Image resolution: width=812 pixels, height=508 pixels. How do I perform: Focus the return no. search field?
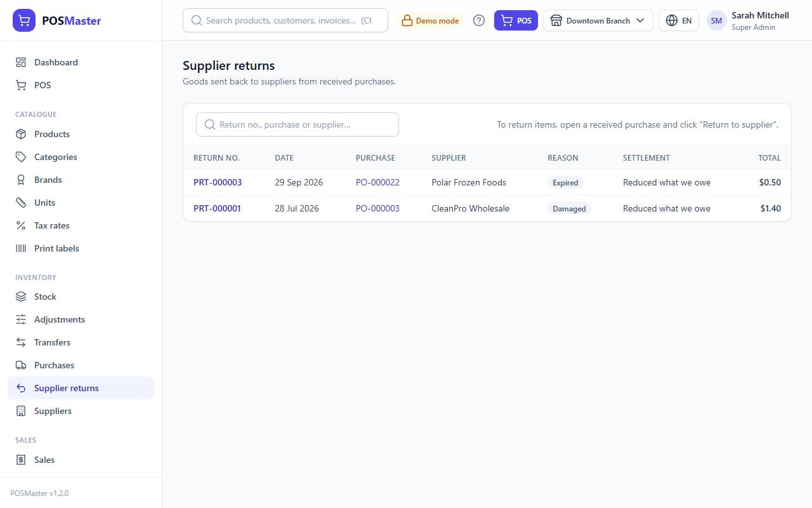298,124
